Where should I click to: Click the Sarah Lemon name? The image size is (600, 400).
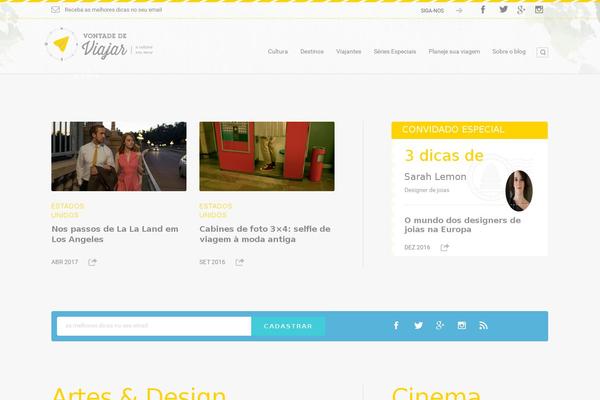pos(435,176)
